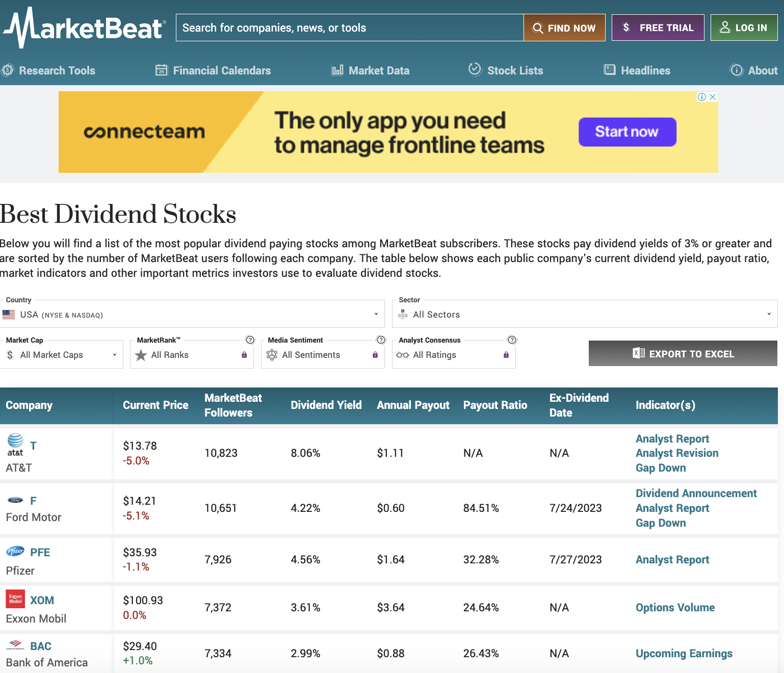
Task: Click the Find Now button
Action: (564, 28)
